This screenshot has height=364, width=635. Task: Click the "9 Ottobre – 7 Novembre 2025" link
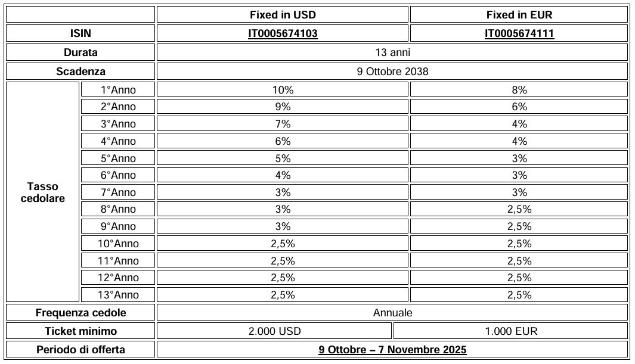pos(392,350)
